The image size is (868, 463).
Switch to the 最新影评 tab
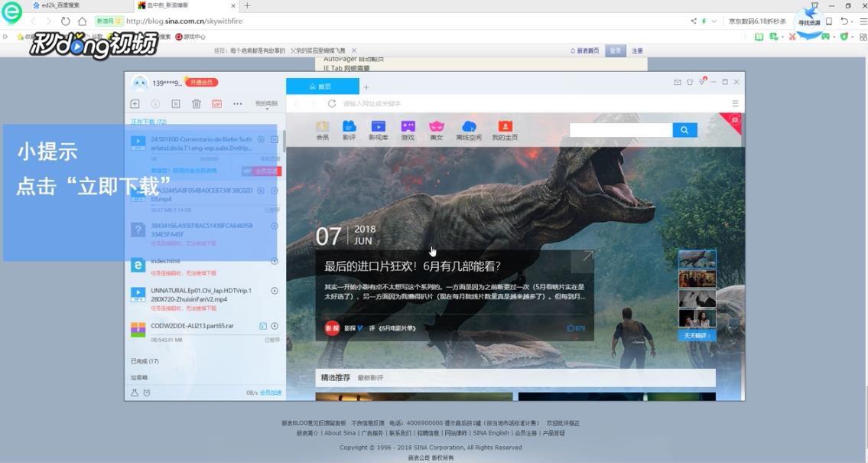click(x=370, y=378)
